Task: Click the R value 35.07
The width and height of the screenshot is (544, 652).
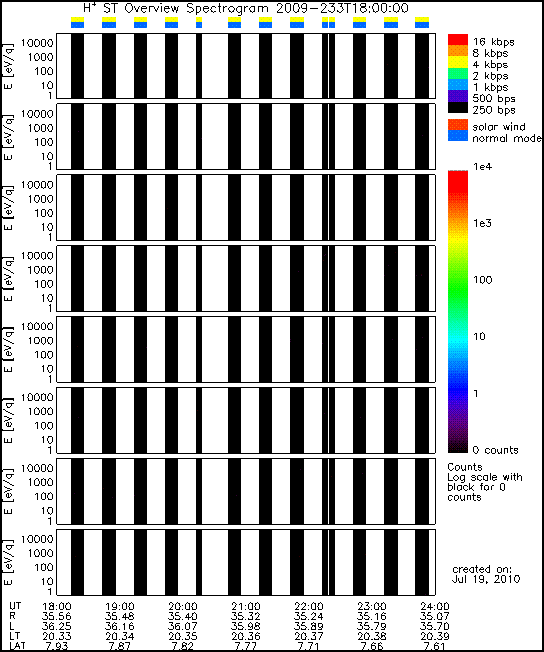Action: pos(435,616)
